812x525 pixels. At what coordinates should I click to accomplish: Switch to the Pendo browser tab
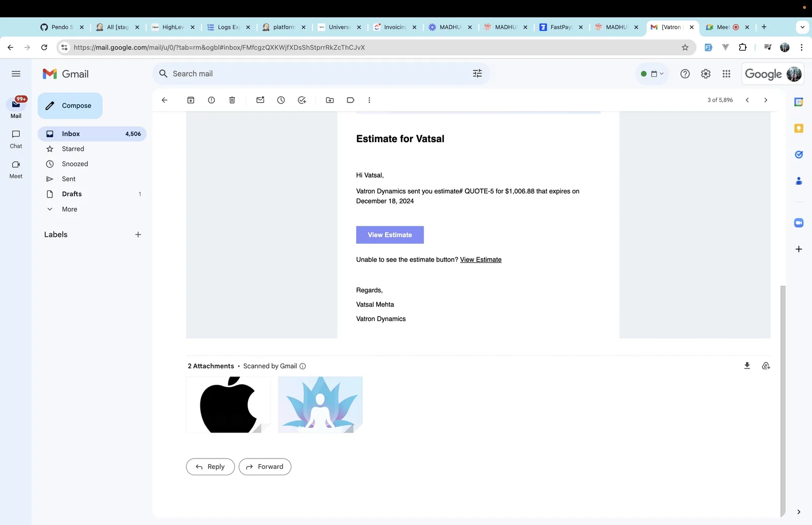click(62, 27)
